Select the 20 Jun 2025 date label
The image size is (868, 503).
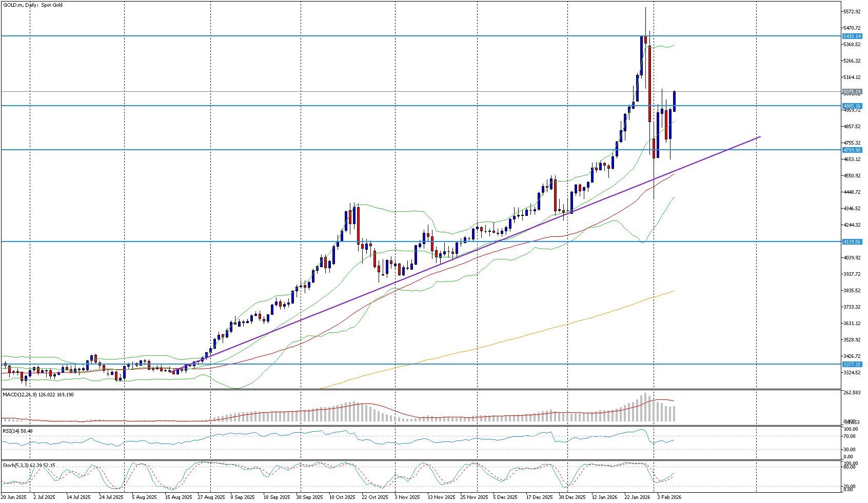(14, 497)
